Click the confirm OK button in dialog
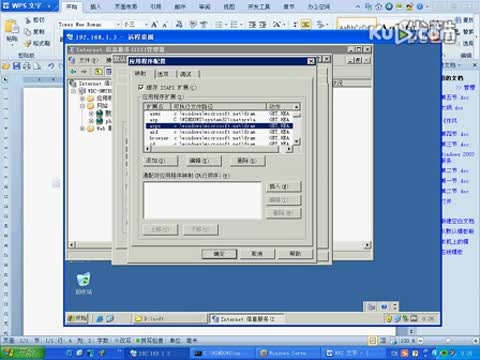 click(x=219, y=254)
